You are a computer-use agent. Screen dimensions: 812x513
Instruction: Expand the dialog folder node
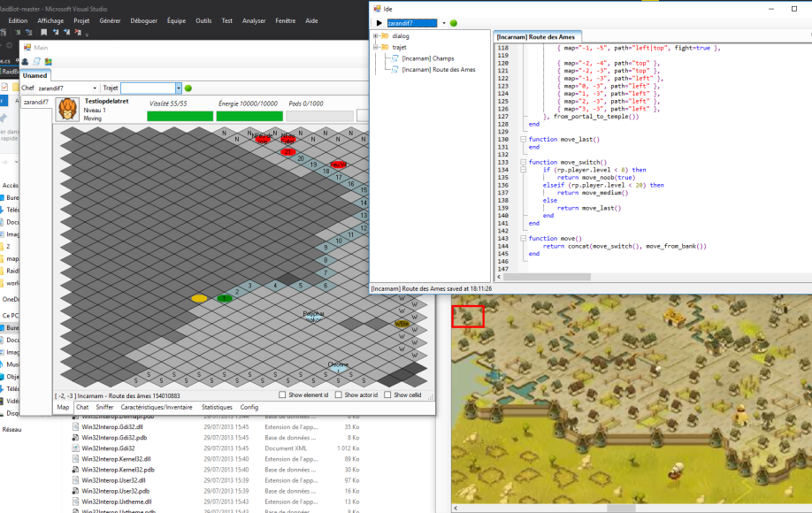tap(375, 35)
